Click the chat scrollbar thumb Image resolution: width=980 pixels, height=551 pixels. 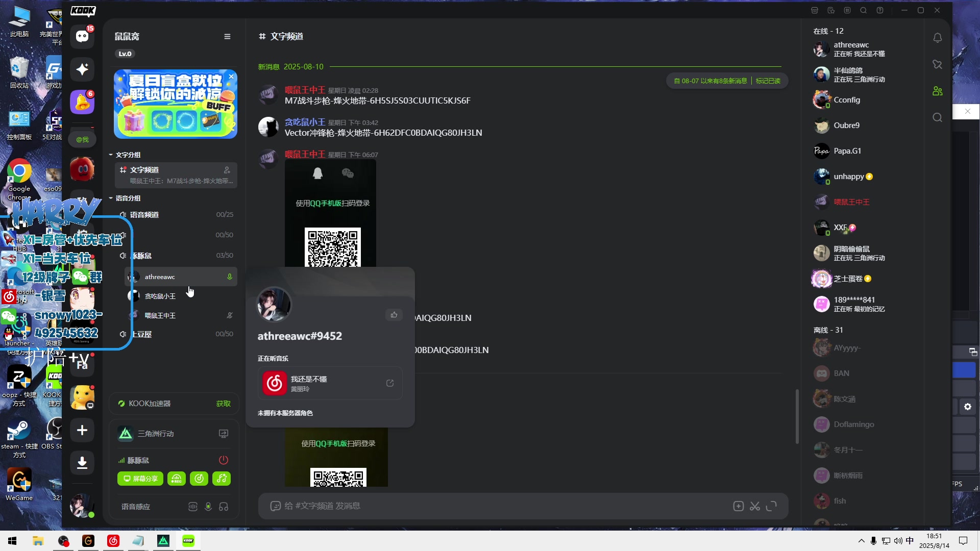797,416
